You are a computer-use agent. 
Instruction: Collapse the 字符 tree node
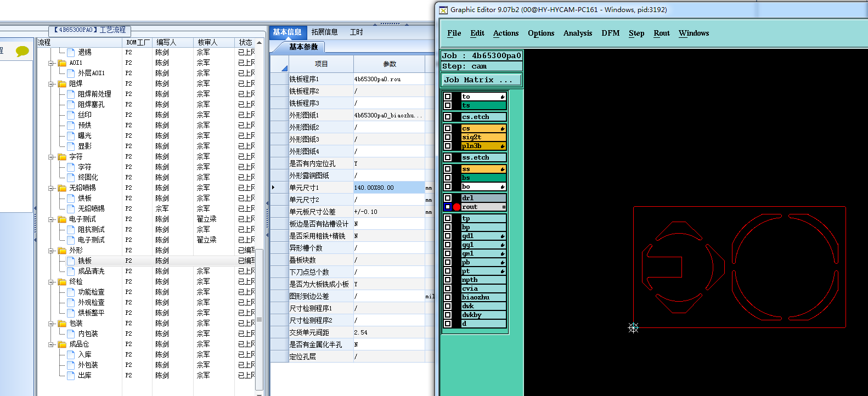click(52, 157)
